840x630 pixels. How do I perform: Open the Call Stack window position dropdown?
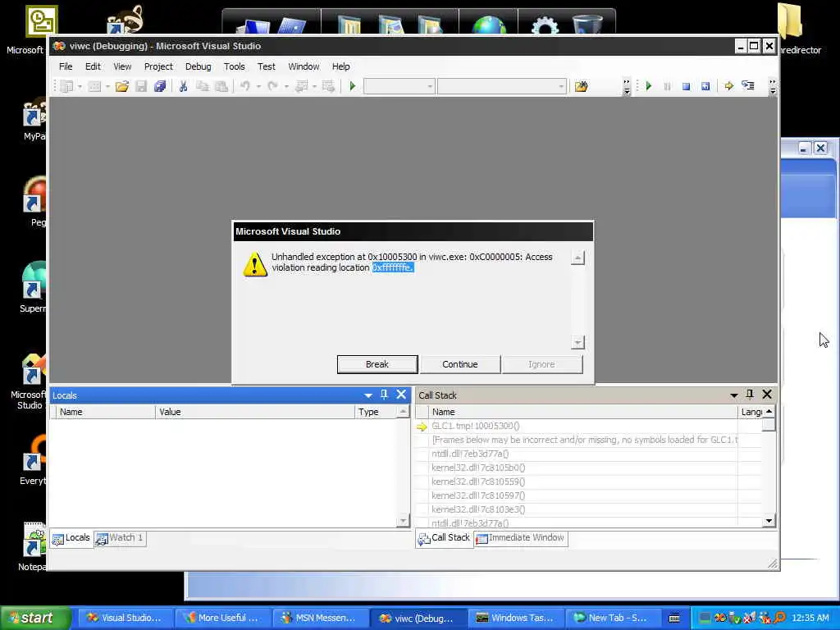(734, 395)
